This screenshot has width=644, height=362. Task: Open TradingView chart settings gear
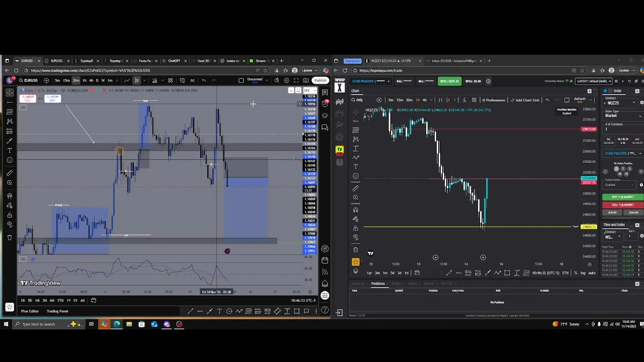click(287, 80)
